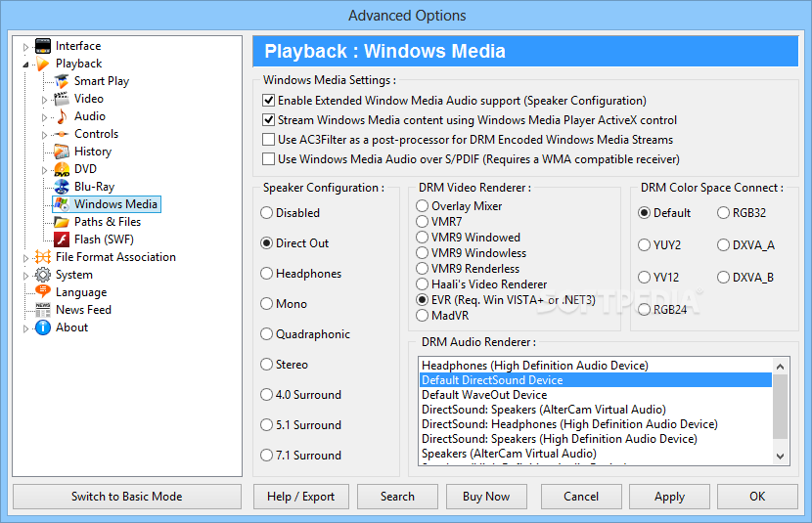This screenshot has width=812, height=523.
Task: Click the News Feed newspaper icon
Action: pos(43,310)
